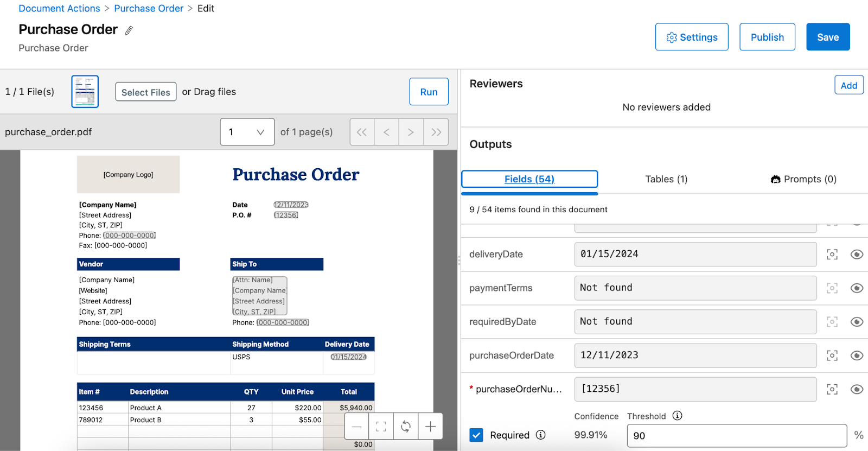Click locate icon for requiredByDate
This screenshot has height=451, width=868.
(832, 322)
